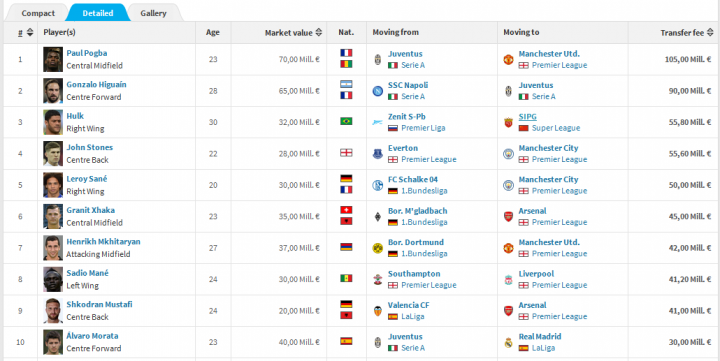Click the Bor. Dortmund crest icon
Image resolution: width=720 pixels, height=361 pixels.
(377, 248)
